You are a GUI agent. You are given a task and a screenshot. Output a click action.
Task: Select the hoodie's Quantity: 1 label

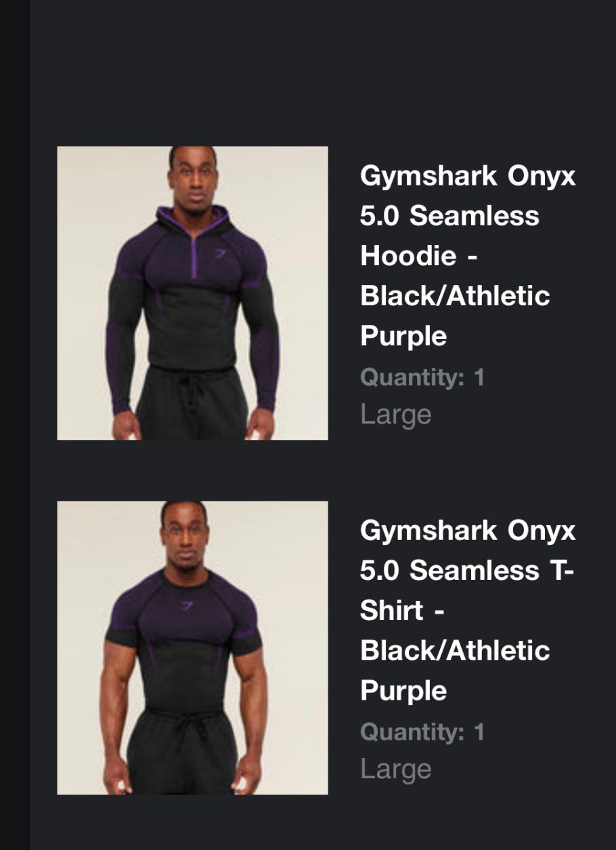422,377
